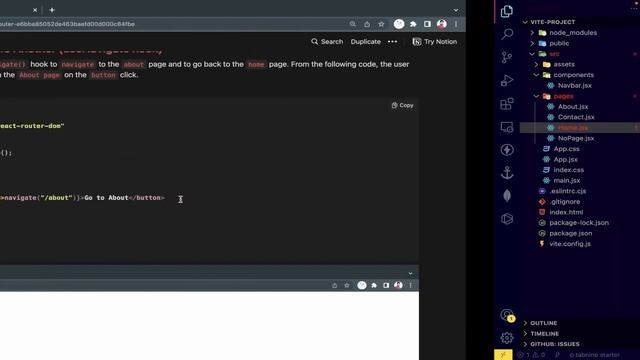Open the Explorer view in VS Code activity bar
This screenshot has width=640, height=360.
507,11
